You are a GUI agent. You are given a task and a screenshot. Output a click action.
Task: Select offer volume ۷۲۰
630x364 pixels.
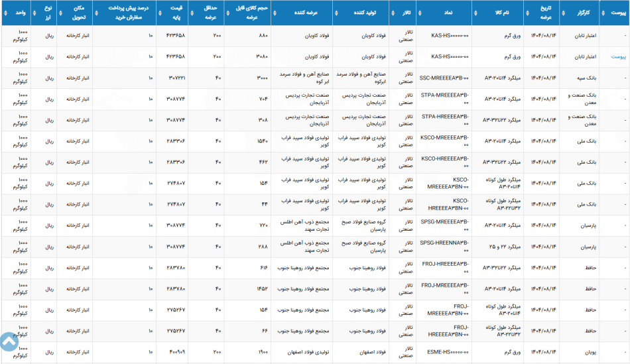pyautogui.click(x=263, y=225)
